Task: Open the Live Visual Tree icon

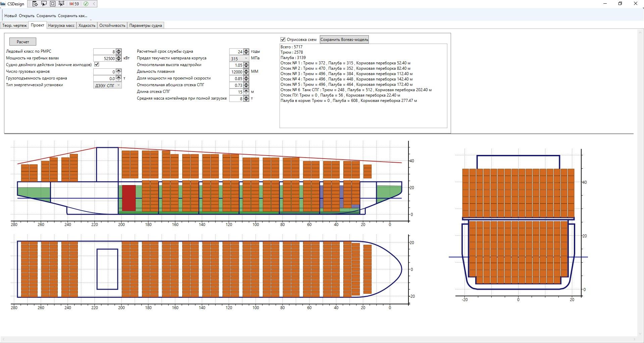Action: tap(35, 4)
